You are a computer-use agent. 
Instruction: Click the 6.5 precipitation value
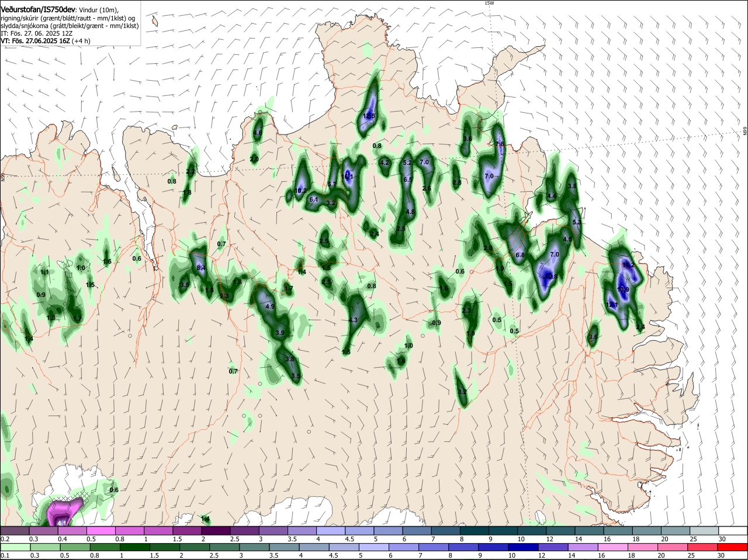point(408,179)
